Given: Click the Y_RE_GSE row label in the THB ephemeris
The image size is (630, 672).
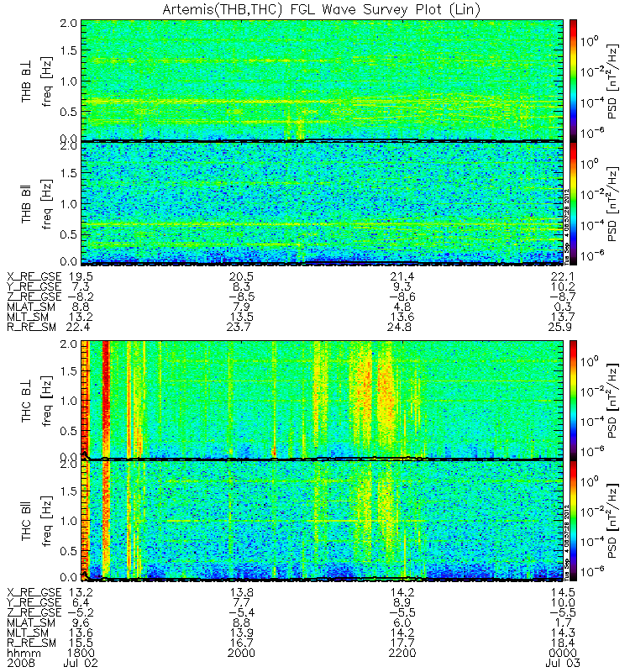Looking at the screenshot, I should pyautogui.click(x=34, y=286).
